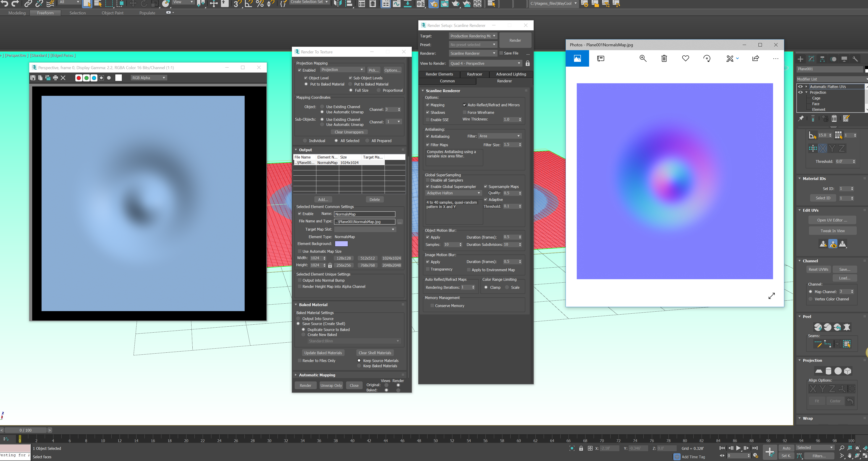Click the Render To Texture render button
Image resolution: width=868 pixels, height=461 pixels.
[x=306, y=385]
